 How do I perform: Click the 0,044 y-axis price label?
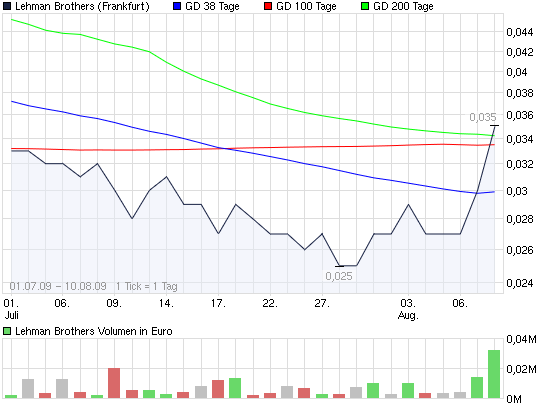520,32
